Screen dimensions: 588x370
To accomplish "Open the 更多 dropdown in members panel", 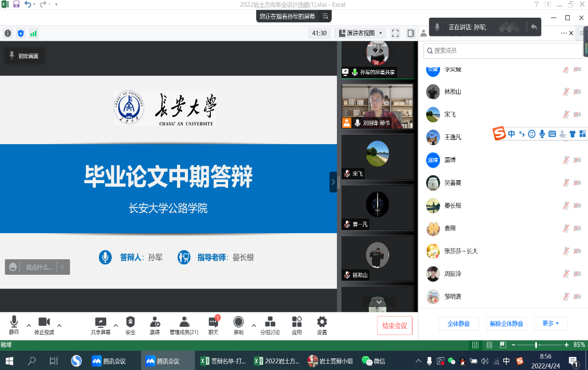I will click(x=551, y=324).
